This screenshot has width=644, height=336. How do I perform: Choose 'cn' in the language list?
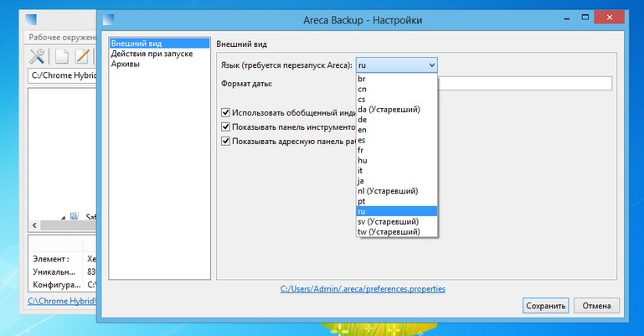tap(396, 89)
